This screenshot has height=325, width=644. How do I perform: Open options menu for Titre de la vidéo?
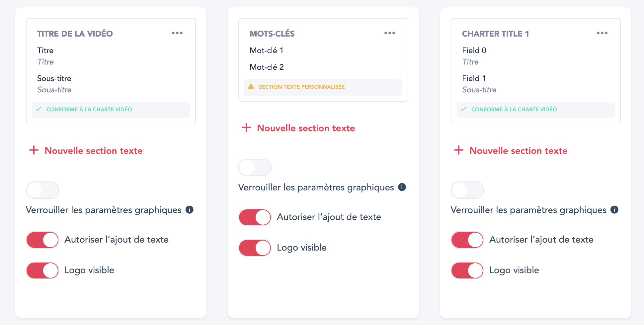[177, 33]
